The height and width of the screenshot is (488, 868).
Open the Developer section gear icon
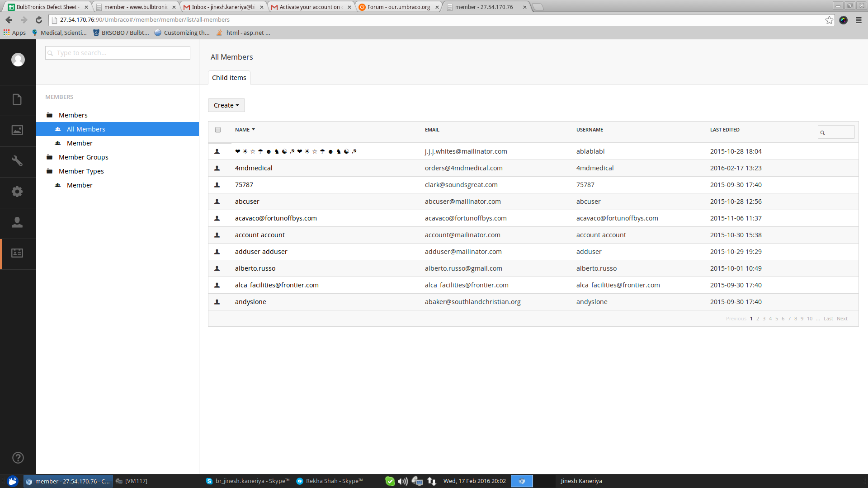(x=17, y=192)
